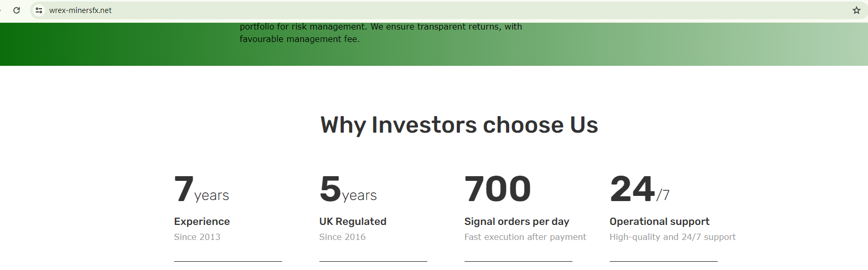Click the divider line under 'Since 2013'
868x270 pixels.
tap(228, 261)
